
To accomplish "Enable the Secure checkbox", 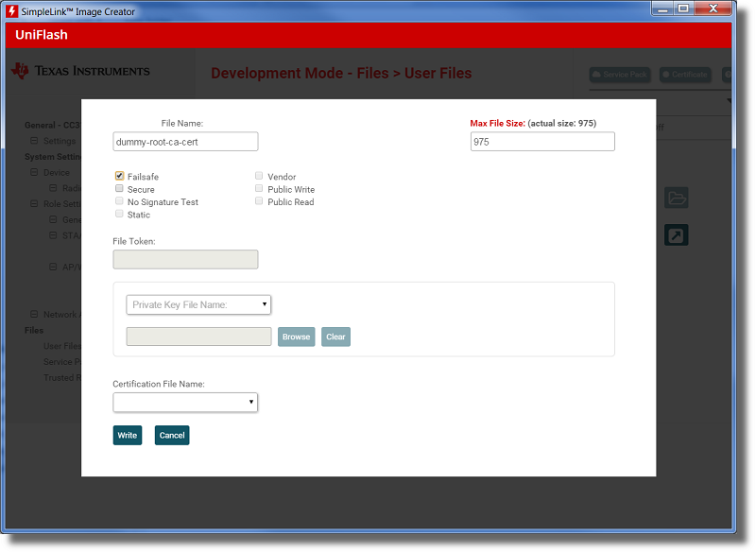I will tap(120, 189).
